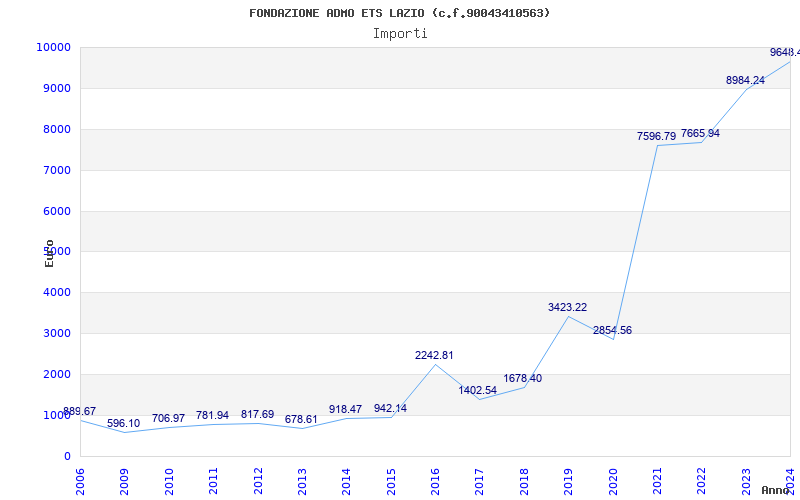Click the Importi subtitle
Screen dimensions: 800x500
(x=400, y=33)
